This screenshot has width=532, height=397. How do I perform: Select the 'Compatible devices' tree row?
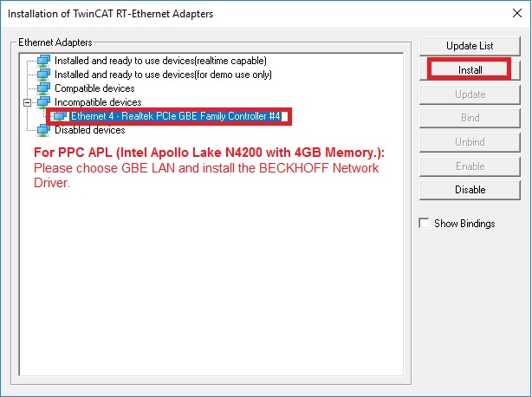(94, 88)
